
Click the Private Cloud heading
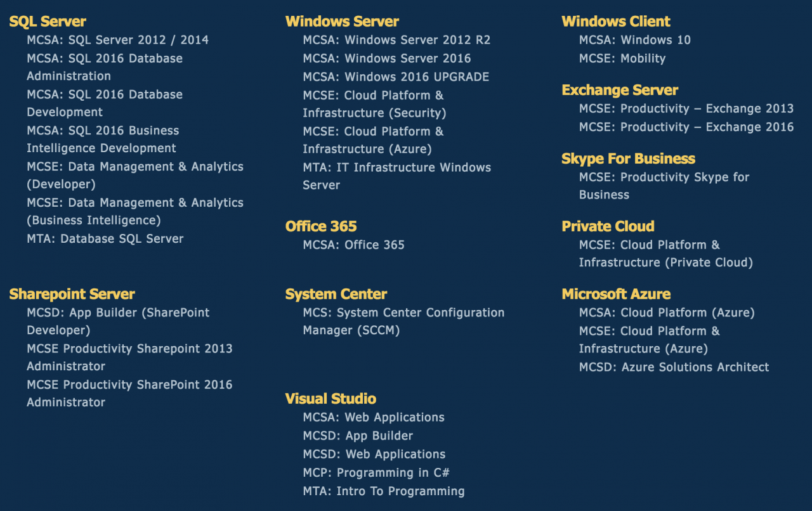(608, 226)
